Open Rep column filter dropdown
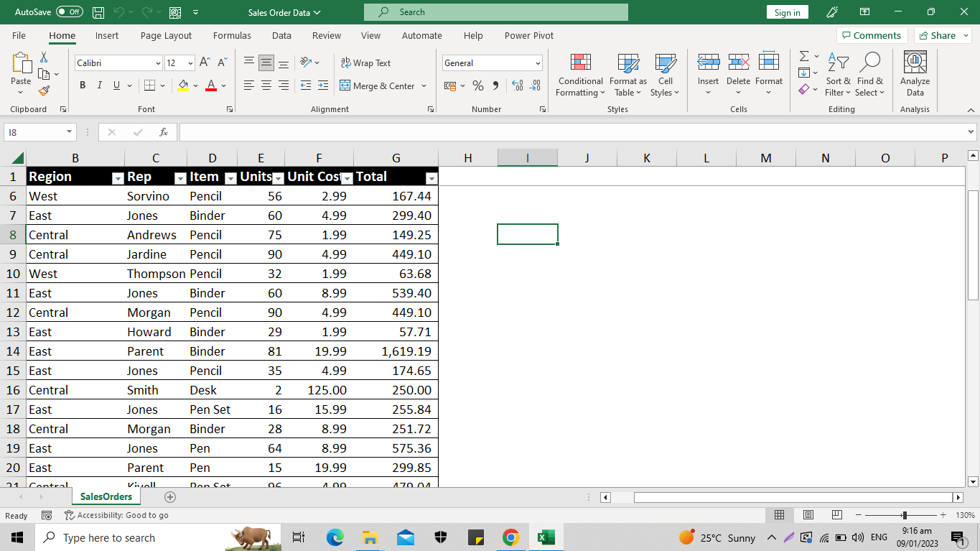 (x=180, y=177)
